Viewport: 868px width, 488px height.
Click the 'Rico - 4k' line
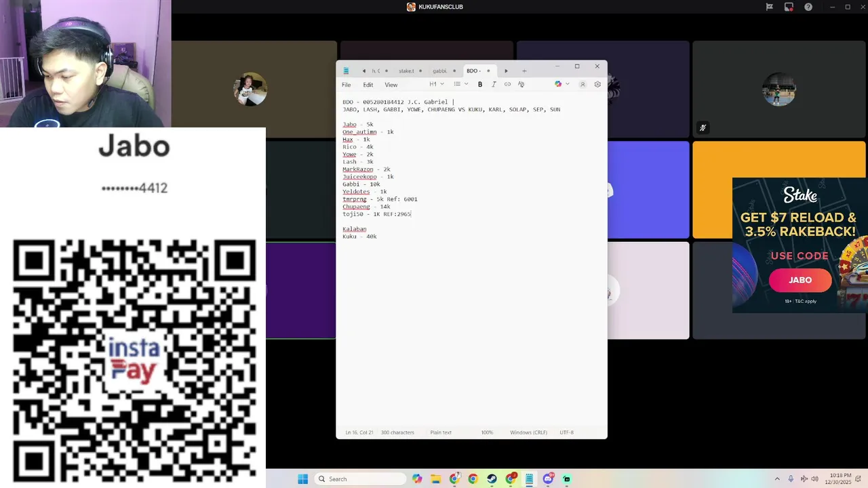[358, 147]
